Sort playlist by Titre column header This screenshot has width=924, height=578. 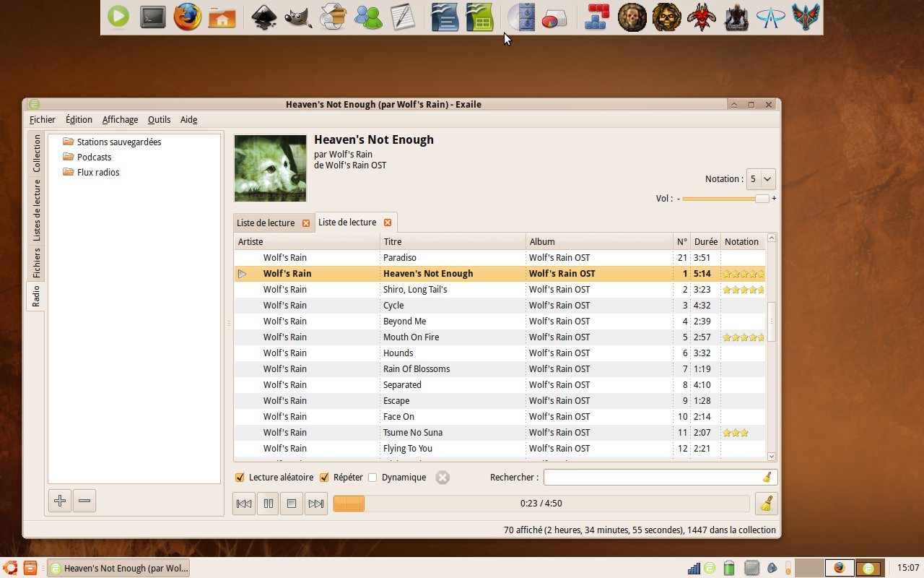(x=453, y=241)
